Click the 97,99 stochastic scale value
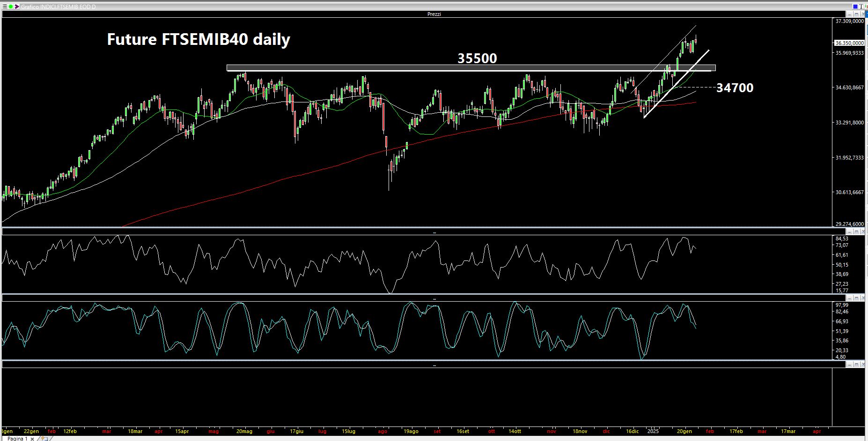 coord(842,305)
